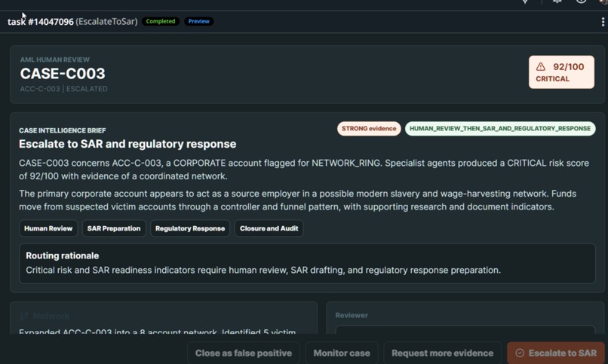
Task: Click the pin icon in top bar
Action: [525, 2]
